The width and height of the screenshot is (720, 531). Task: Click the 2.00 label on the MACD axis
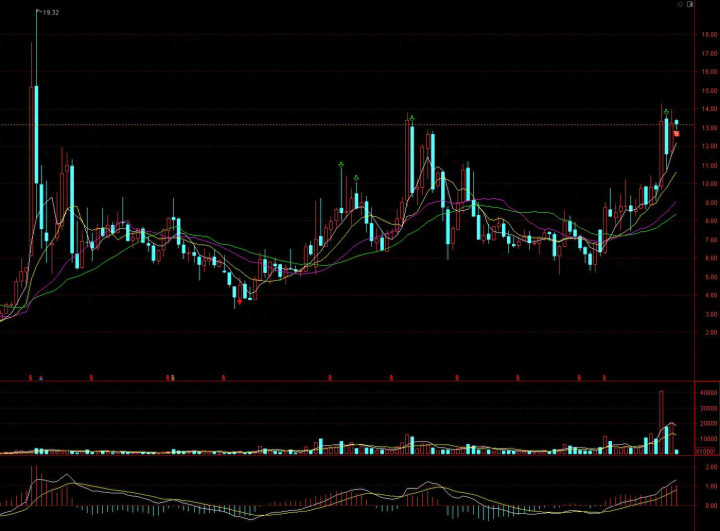711,467
